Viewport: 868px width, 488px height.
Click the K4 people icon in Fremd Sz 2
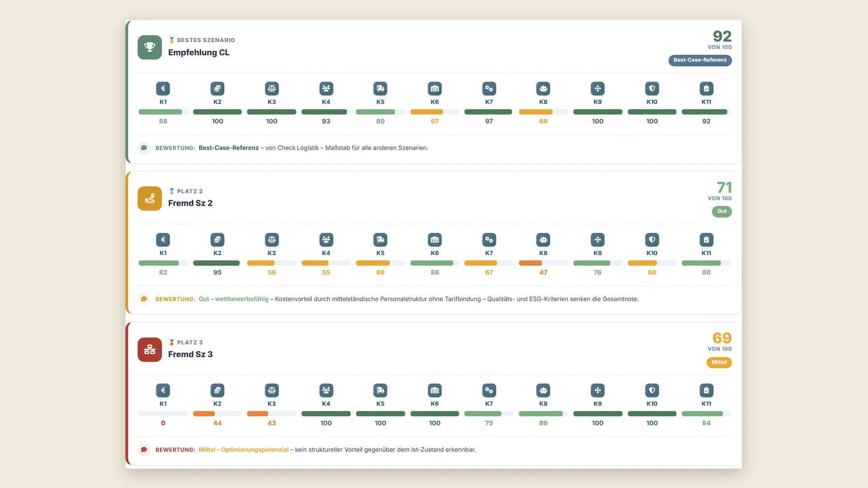pos(326,240)
